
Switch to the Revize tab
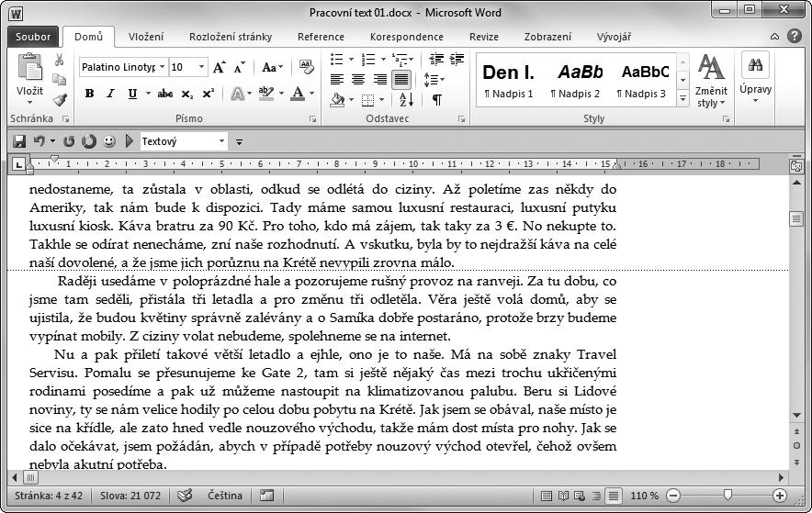point(484,37)
